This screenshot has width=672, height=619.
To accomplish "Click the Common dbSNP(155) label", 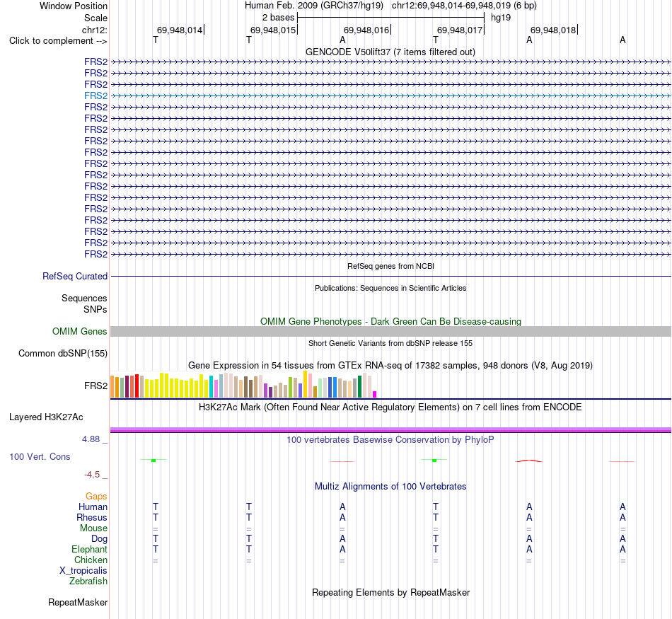I will tap(62, 353).
